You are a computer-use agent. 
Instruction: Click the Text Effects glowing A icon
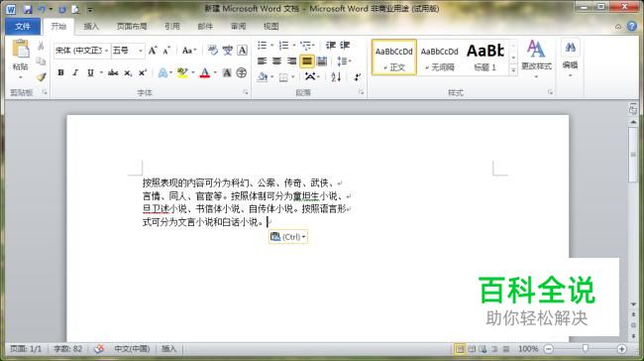163,73
